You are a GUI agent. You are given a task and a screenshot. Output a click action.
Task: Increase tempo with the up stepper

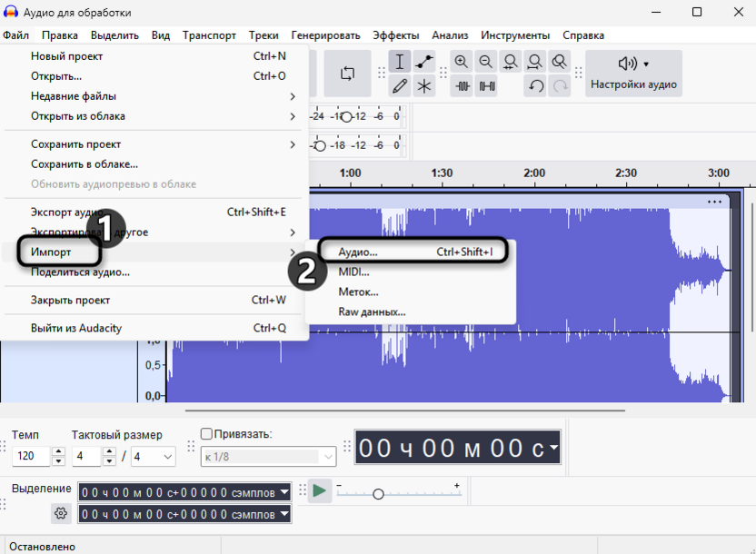(59, 451)
